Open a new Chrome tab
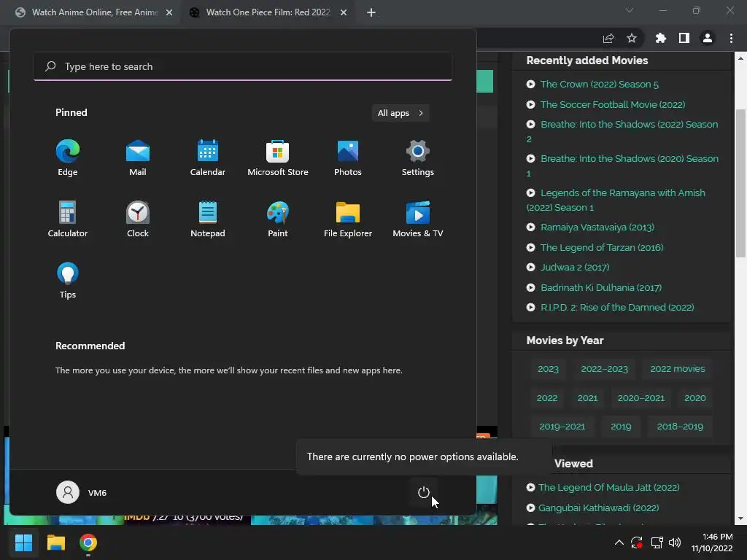 (371, 13)
